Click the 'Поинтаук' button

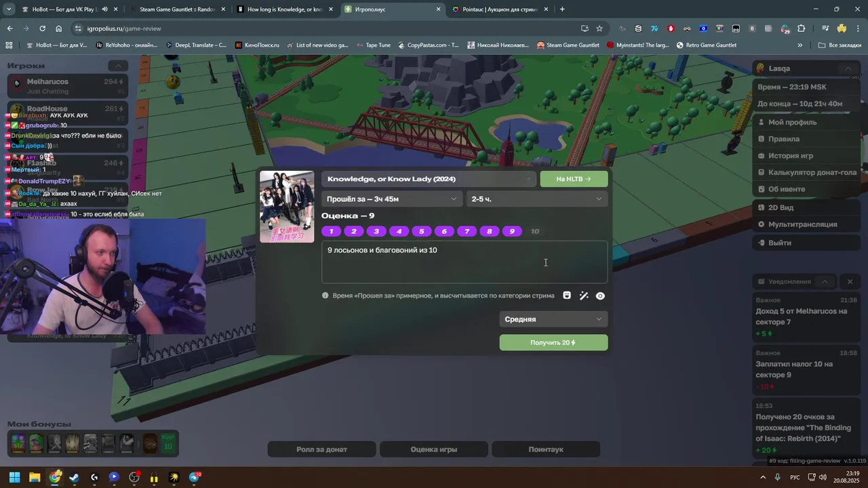(x=546, y=449)
